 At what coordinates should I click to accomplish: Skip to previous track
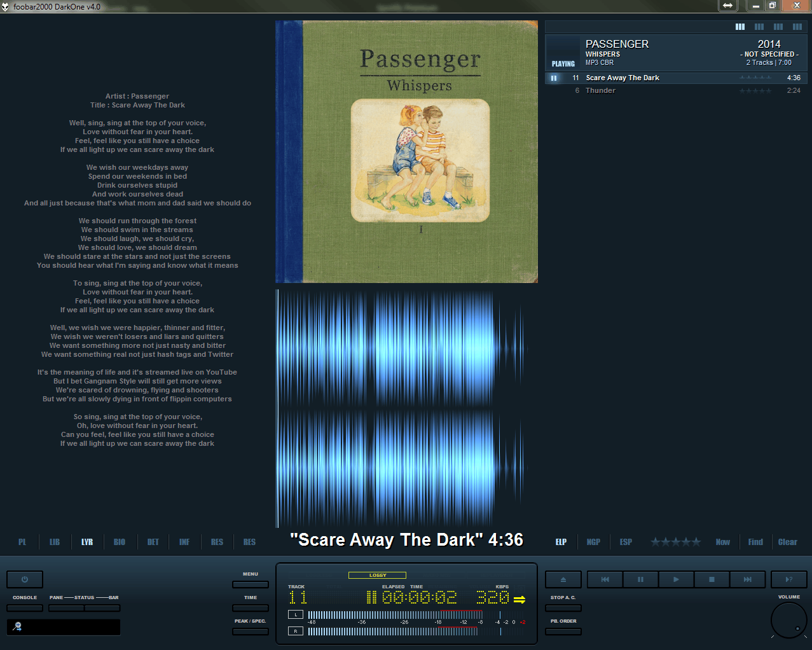605,579
